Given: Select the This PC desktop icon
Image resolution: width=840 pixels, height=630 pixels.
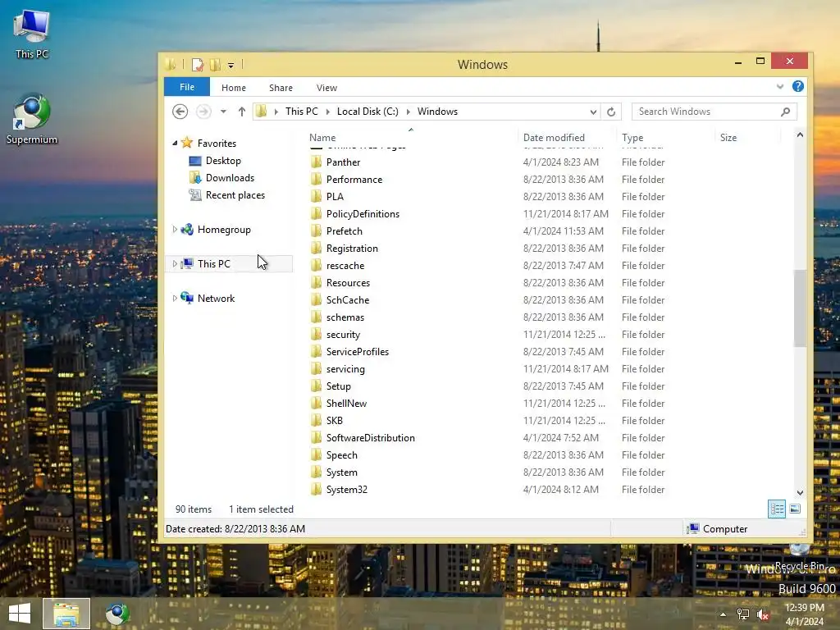Looking at the screenshot, I should pyautogui.click(x=32, y=34).
